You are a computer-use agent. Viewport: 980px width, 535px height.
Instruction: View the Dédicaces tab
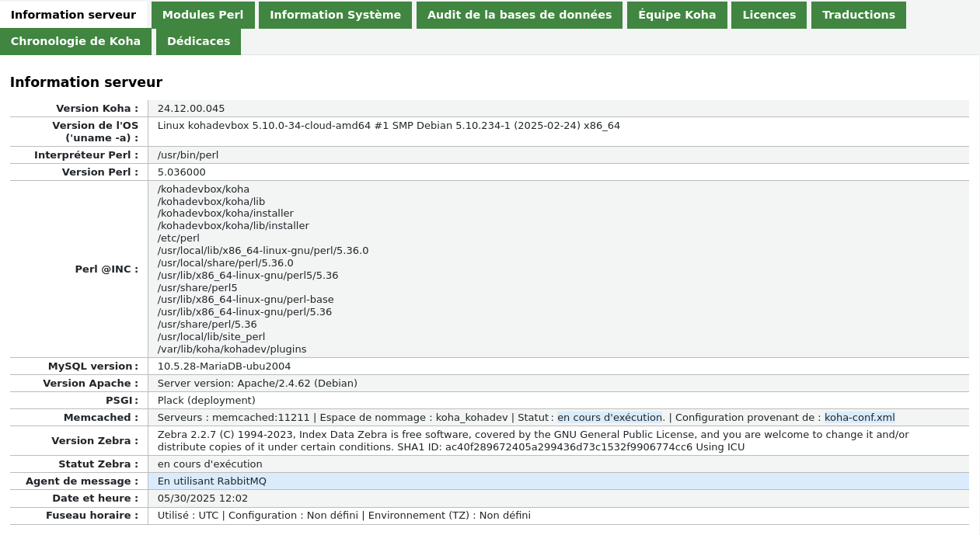tap(198, 41)
